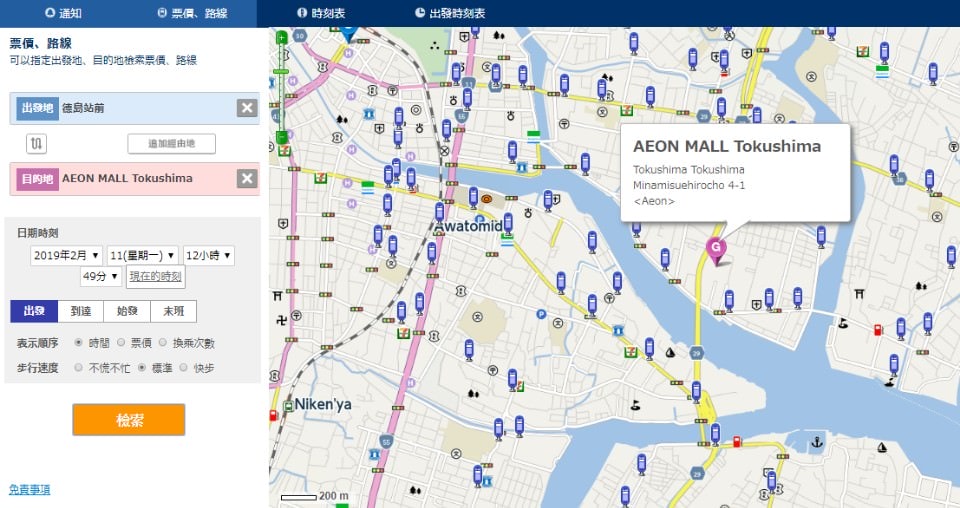
Task: Open the 2019年2月 month dropdown
Action: pos(66,256)
